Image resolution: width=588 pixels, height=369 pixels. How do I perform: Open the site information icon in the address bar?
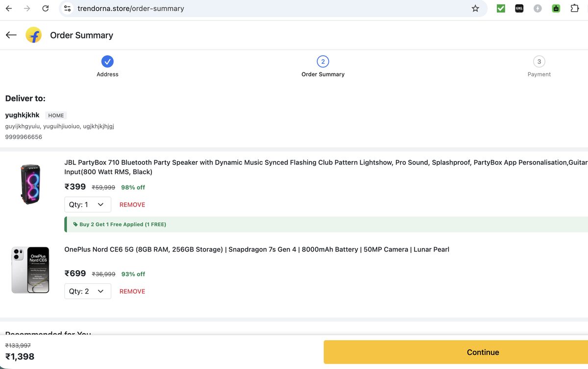pos(68,8)
